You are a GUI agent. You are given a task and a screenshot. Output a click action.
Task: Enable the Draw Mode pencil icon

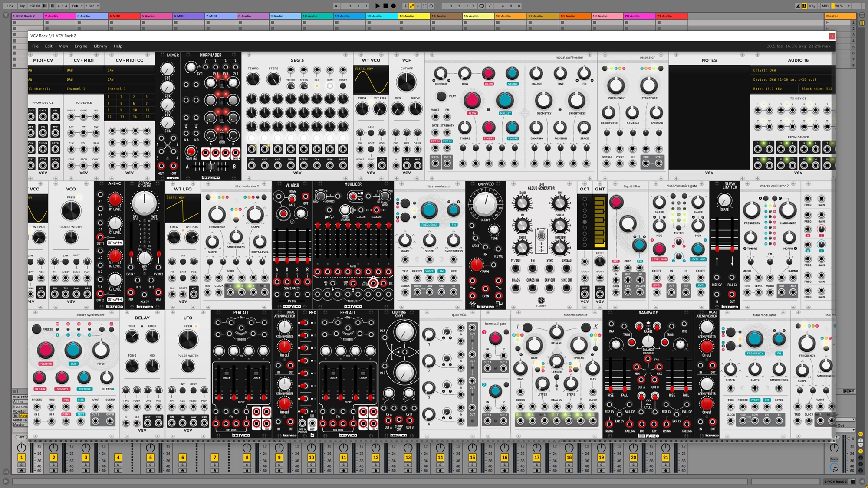798,6
